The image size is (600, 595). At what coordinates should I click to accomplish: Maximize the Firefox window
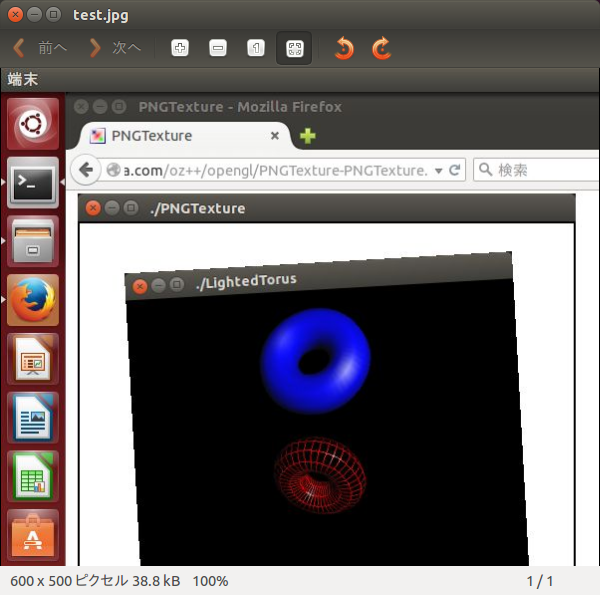119,107
